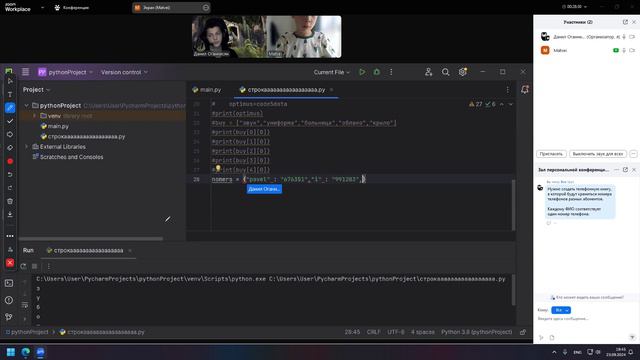Screen dimensions: 640x360
Task: Toggle organizer's microphone in participants list
Action: coord(624,37)
